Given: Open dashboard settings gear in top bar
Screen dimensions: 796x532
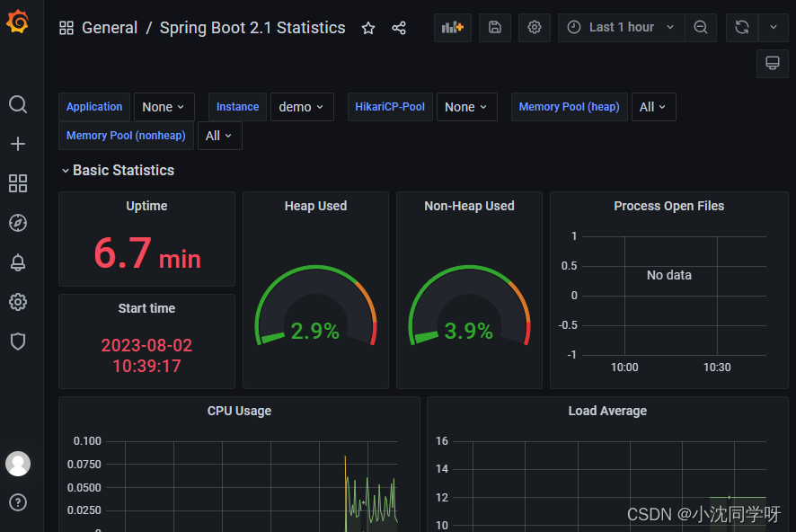Looking at the screenshot, I should [x=534, y=28].
